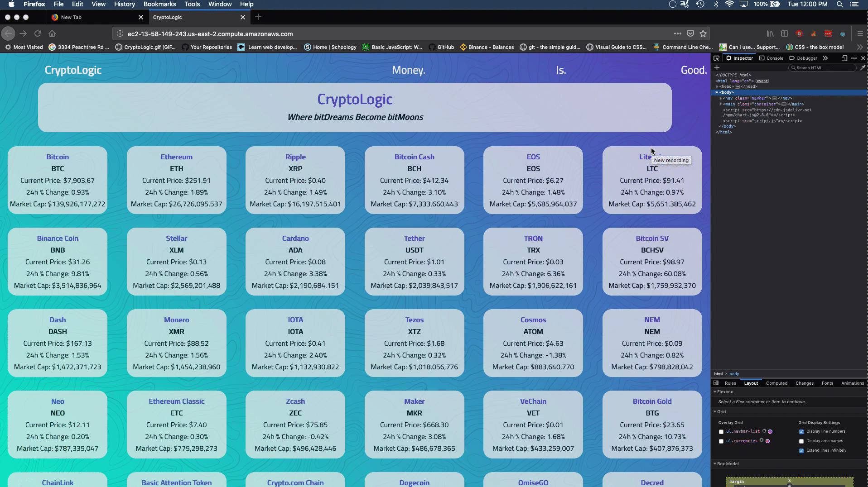The image size is (868, 487).
Task: Reload the page with the refresh icon
Action: 38,33
